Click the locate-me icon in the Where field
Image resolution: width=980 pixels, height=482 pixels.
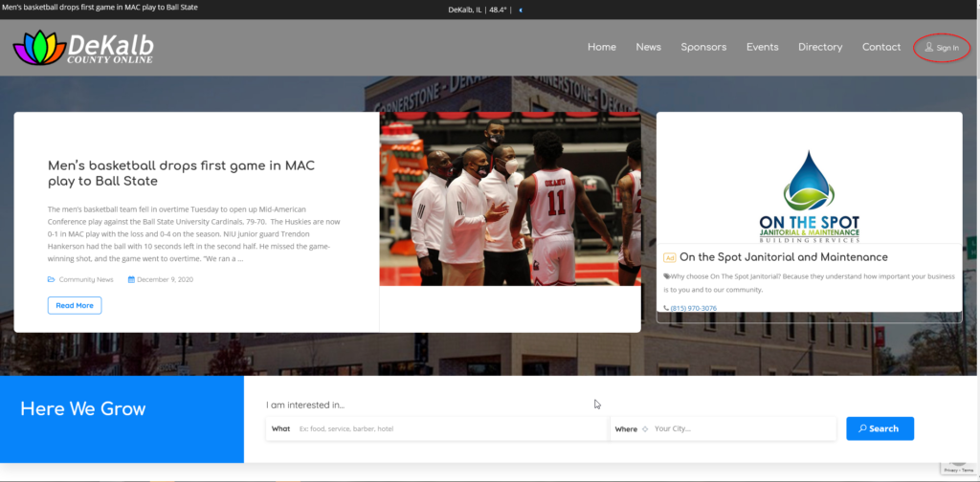[x=645, y=429]
